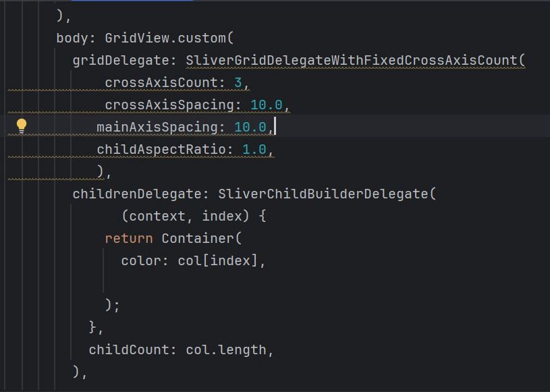Click the return keyword
This screenshot has width=550, height=392.
[129, 238]
